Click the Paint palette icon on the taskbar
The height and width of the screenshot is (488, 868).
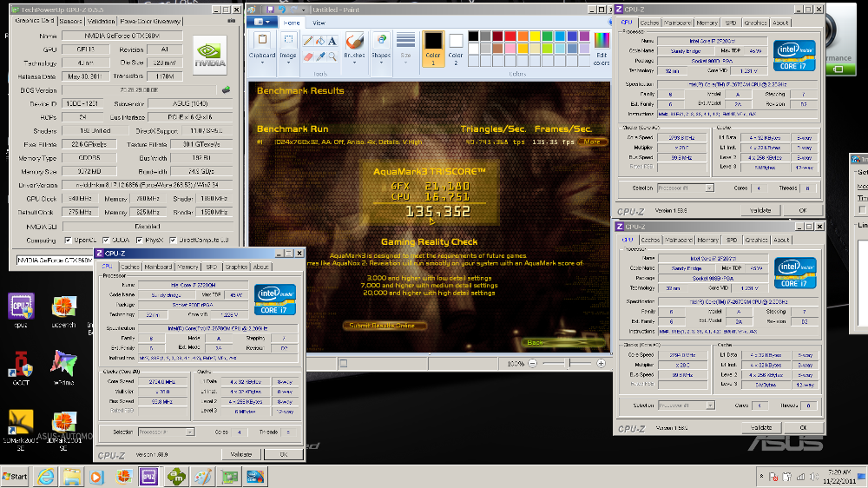coord(202,477)
